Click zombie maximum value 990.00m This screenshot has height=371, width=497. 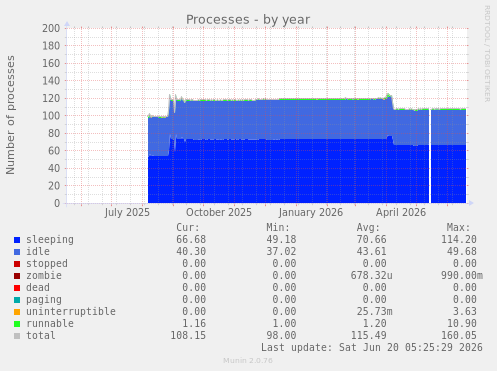(462, 275)
